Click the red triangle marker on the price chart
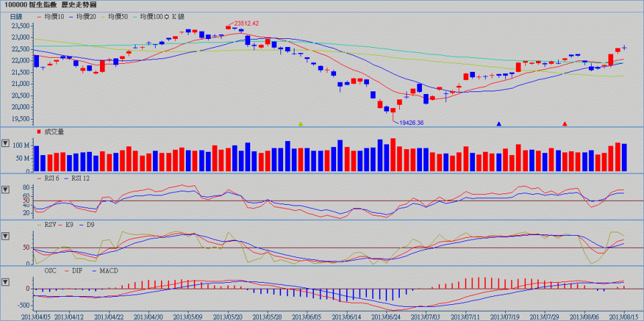This screenshot has height=321, width=644. tap(565, 124)
